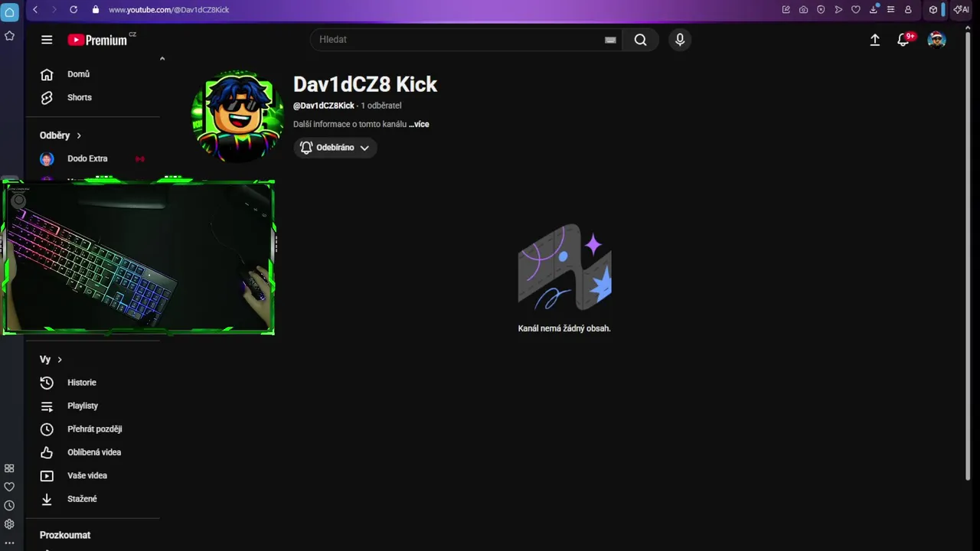980x551 pixels.
Task: Click the page vertical scrollbar
Action: tap(969, 256)
